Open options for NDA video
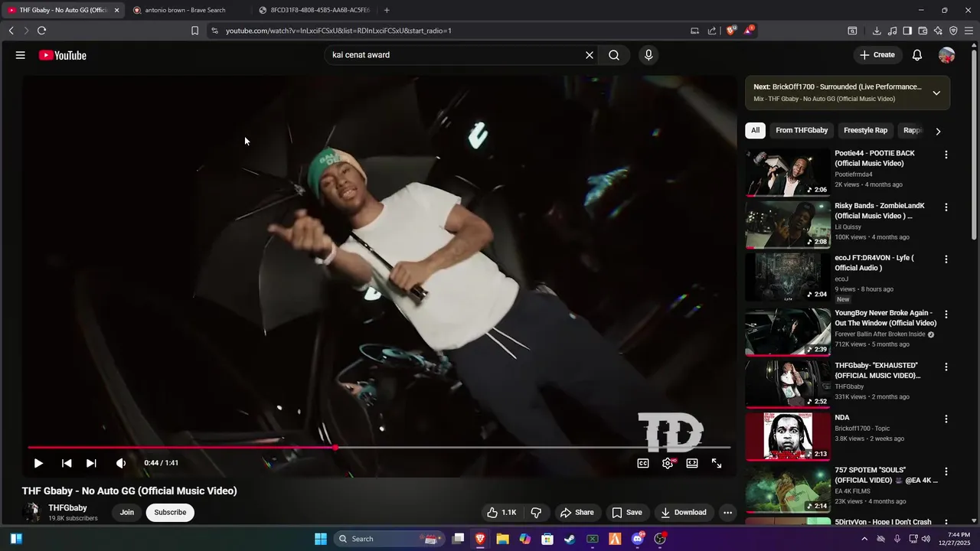The height and width of the screenshot is (551, 980). pos(946,419)
